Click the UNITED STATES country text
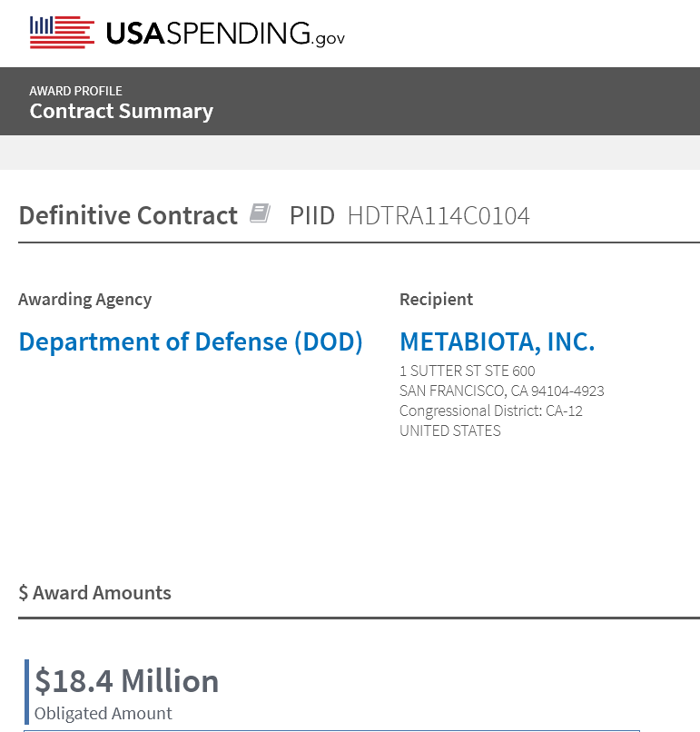 [x=450, y=431]
